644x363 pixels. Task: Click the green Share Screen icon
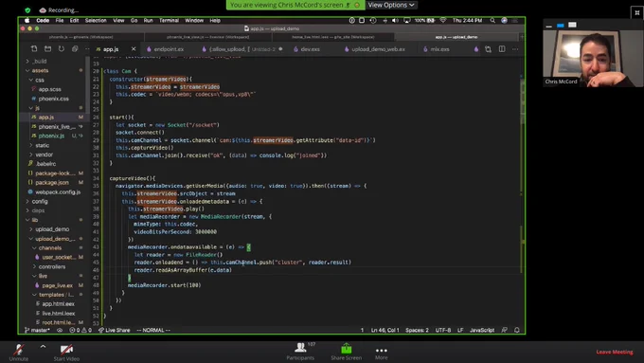(347, 349)
